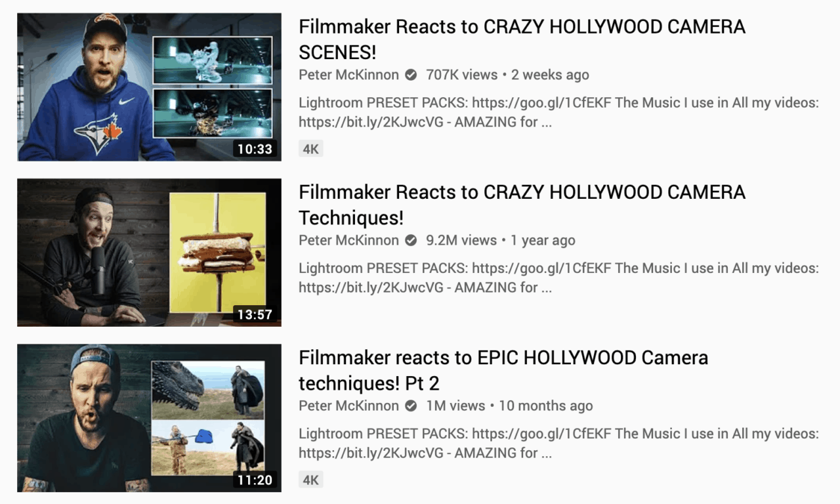Open title 'Filmmaker Reacts to CRAZY HOLLYWOOD CAMERA SCENES!'

coord(522,39)
